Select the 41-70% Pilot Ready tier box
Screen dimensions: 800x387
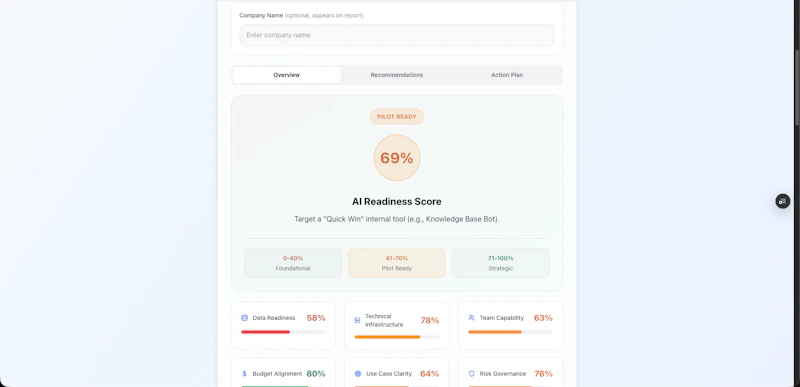[x=397, y=263]
